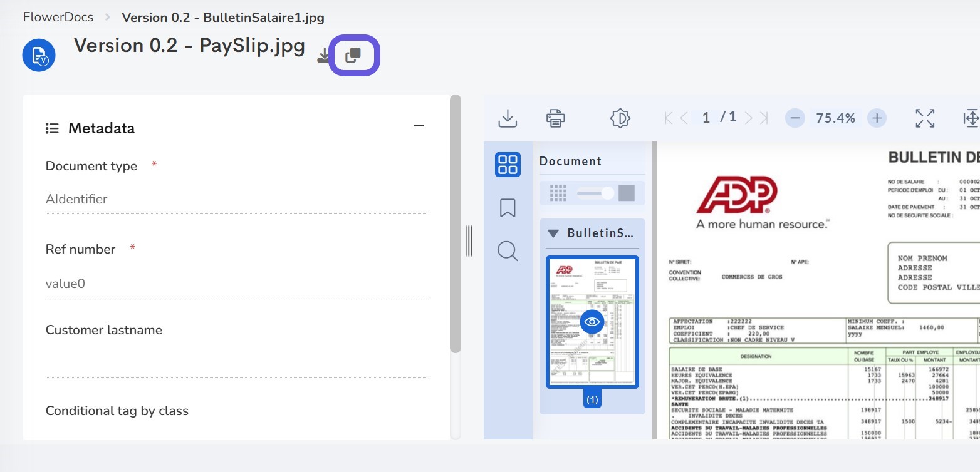
Task: Adjust the thumbnail size slider
Action: click(597, 193)
